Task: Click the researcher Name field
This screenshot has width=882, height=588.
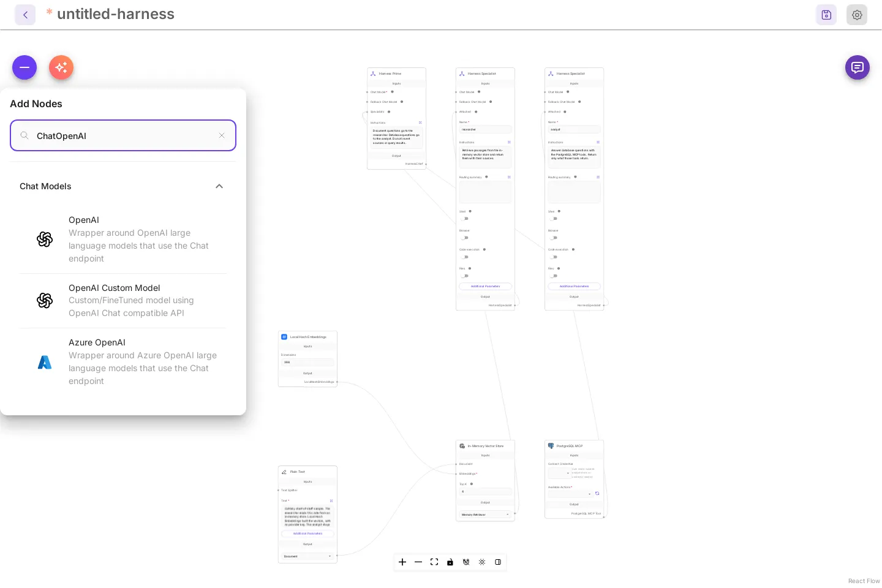Action: point(485,130)
